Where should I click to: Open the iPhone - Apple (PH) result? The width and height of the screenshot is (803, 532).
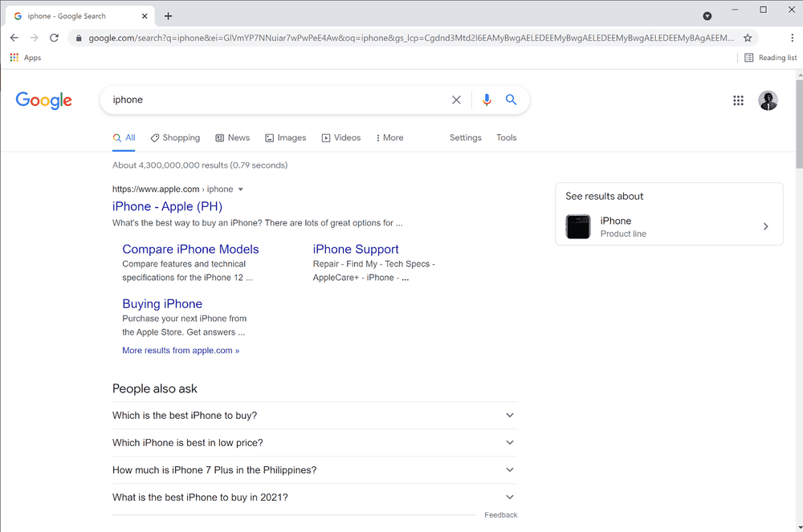click(168, 206)
